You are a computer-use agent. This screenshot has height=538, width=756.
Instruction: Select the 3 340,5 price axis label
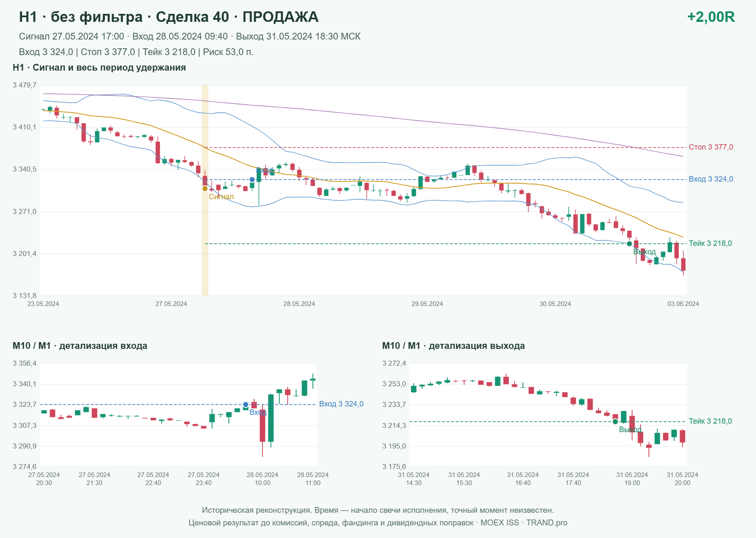click(x=24, y=169)
